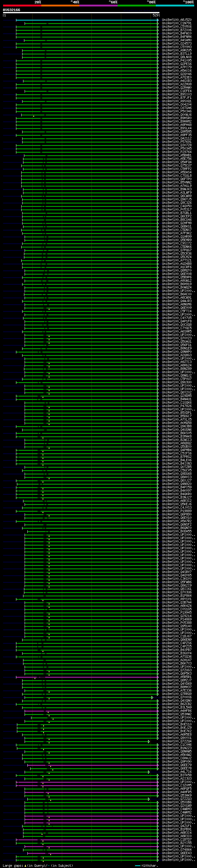Select UniRef100_B4N4U1 entry
This screenshot has width=197, height=868.
click(x=177, y=399)
